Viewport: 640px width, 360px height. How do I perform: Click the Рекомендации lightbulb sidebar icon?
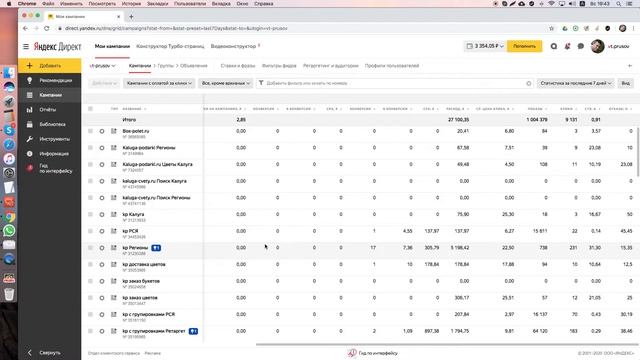pos(29,80)
